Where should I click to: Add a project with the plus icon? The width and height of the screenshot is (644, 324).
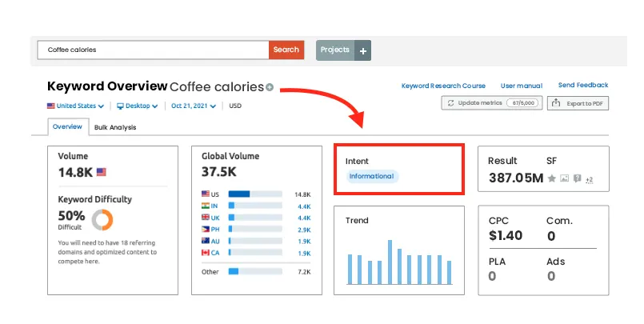click(x=363, y=50)
